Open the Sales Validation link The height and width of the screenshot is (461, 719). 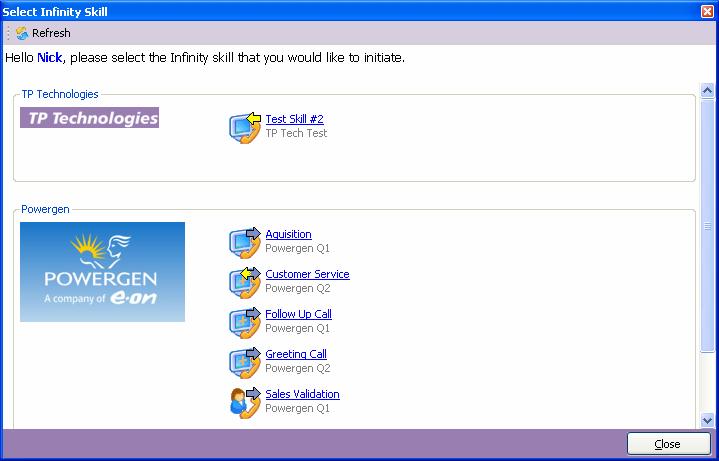pos(303,394)
